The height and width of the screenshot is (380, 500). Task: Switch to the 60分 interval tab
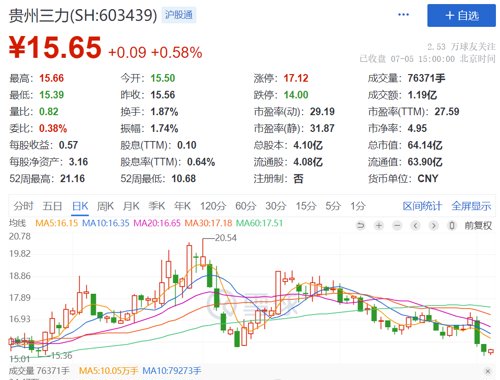coord(245,206)
